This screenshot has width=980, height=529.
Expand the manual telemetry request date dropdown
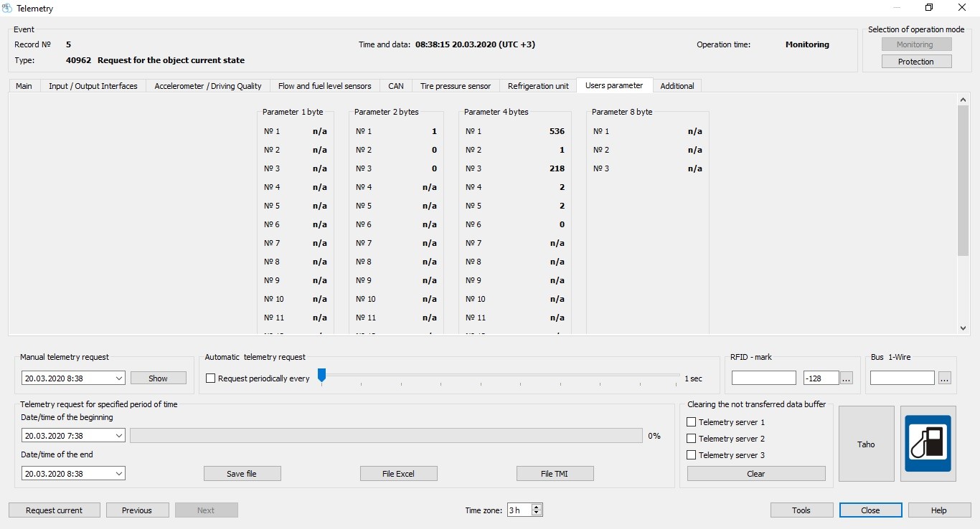coord(118,378)
